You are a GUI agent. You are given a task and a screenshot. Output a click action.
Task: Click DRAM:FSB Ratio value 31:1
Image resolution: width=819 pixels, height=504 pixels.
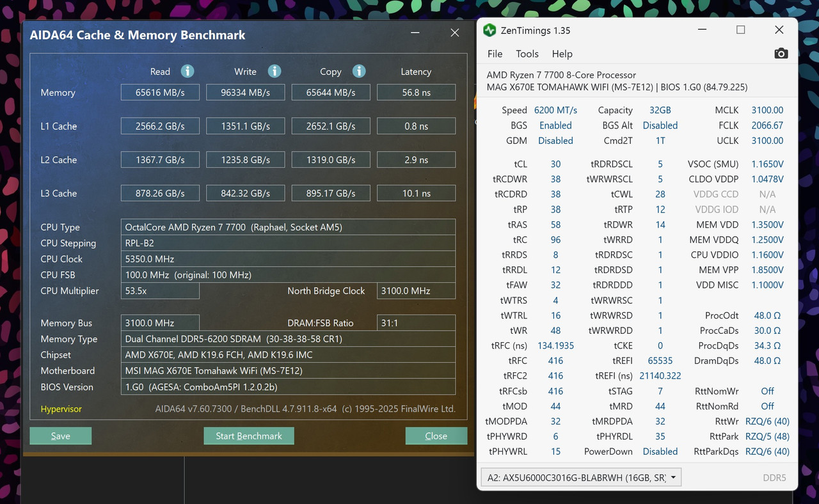click(417, 323)
